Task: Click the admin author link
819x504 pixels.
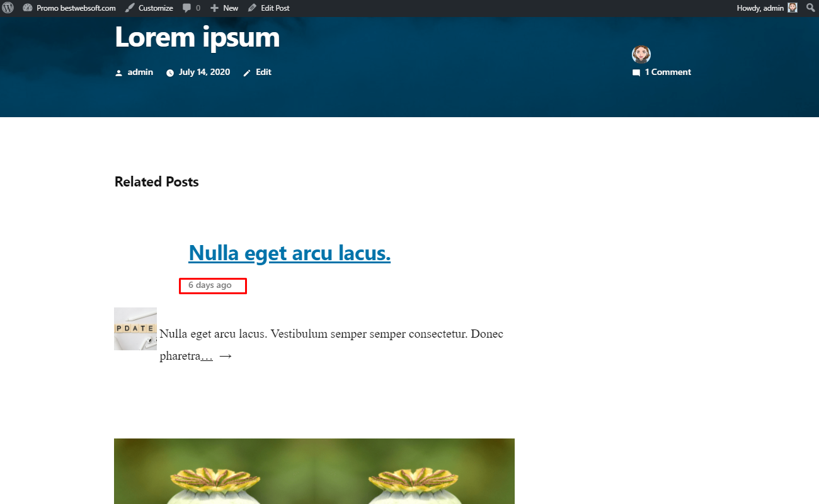Action: [x=140, y=72]
